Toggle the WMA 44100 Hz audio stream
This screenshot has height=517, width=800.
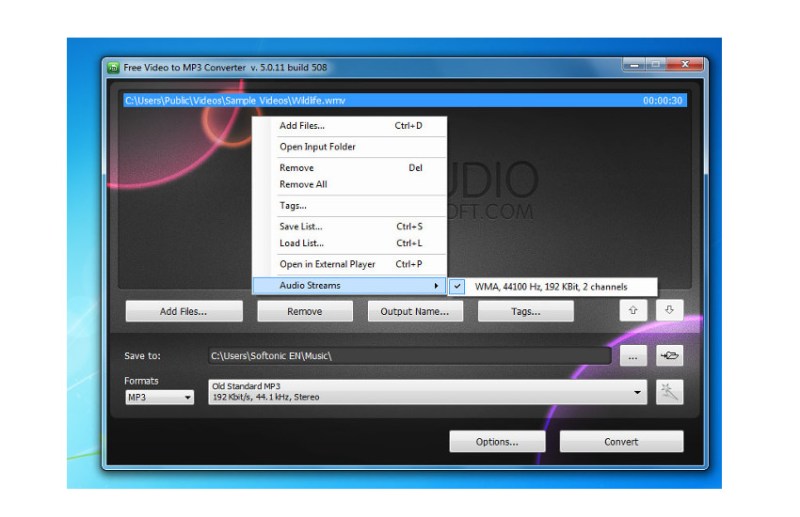(551, 286)
